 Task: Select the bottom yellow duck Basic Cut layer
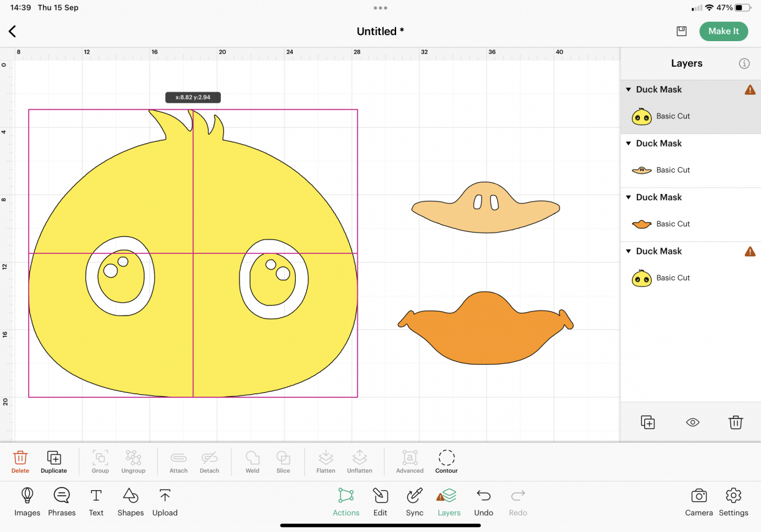(x=691, y=278)
